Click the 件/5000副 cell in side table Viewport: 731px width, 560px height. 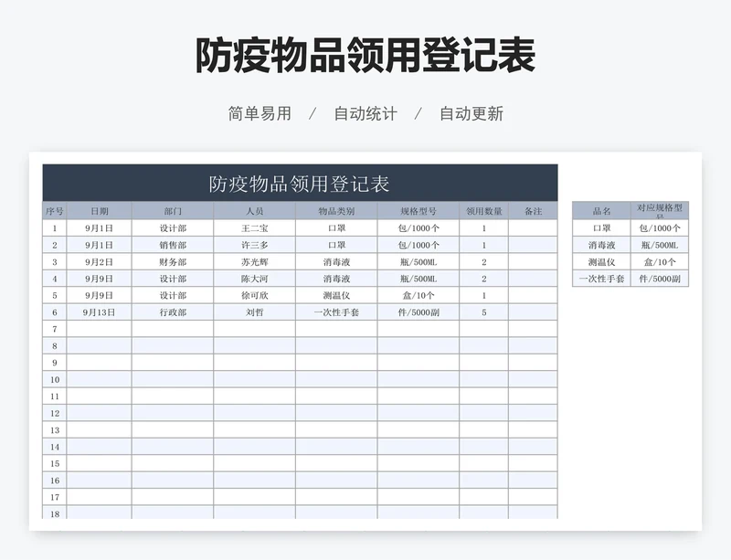(659, 279)
